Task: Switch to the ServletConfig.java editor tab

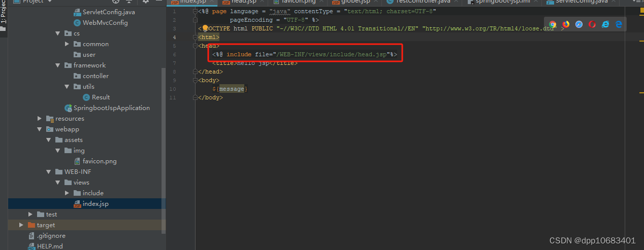Action: [x=581, y=2]
